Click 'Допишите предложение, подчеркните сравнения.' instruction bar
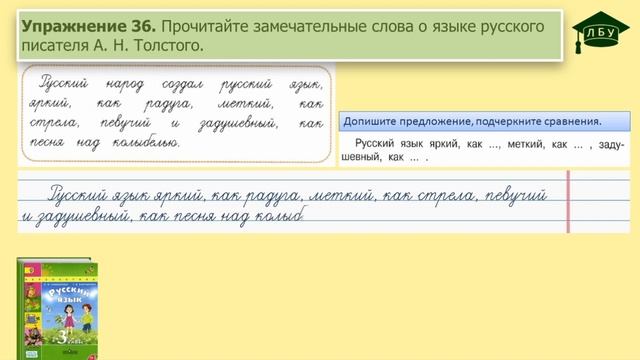The height and width of the screenshot is (360, 640). tap(484, 122)
